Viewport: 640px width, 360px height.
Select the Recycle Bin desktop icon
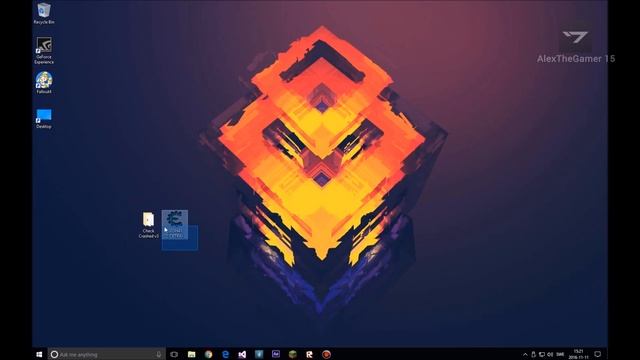[x=44, y=13]
